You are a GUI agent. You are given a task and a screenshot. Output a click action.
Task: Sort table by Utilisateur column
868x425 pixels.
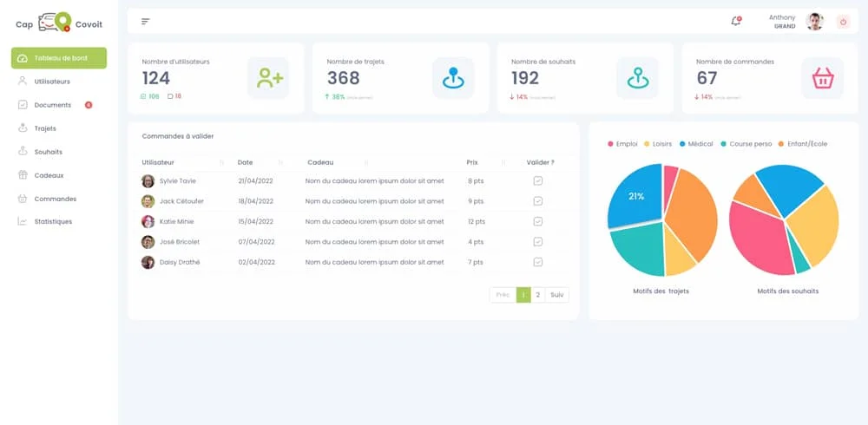pos(221,163)
